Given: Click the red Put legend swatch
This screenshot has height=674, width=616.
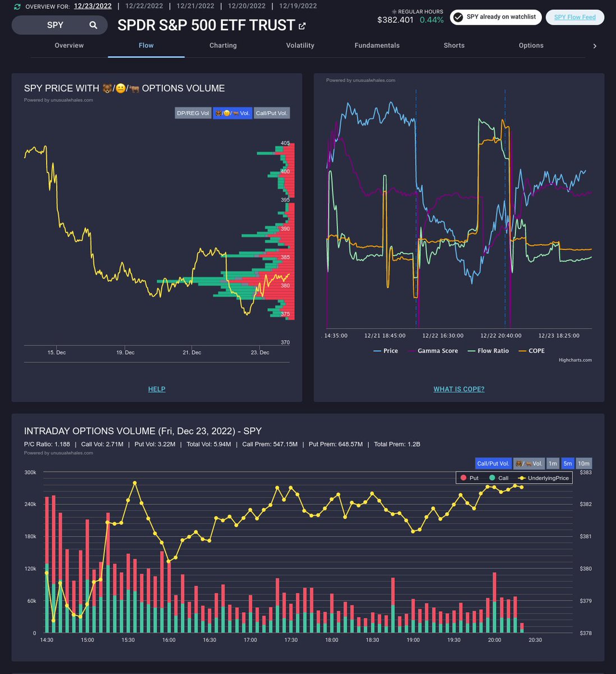Looking at the screenshot, I should coord(463,478).
